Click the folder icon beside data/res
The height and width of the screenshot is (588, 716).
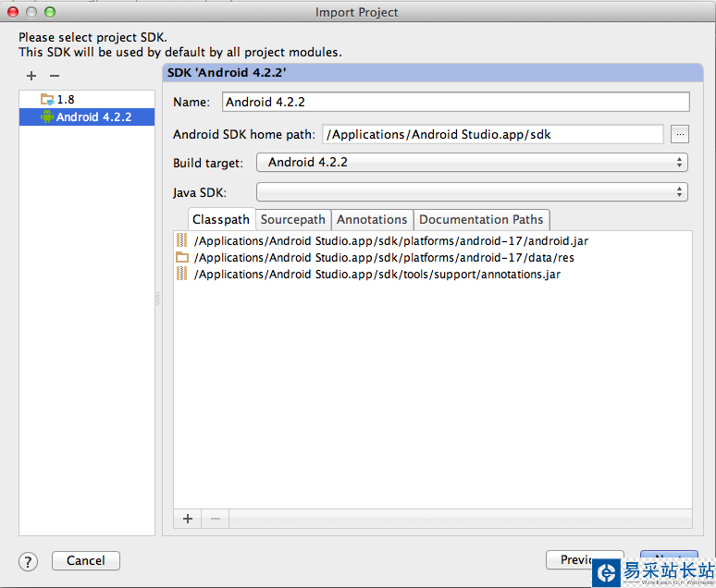click(x=181, y=257)
